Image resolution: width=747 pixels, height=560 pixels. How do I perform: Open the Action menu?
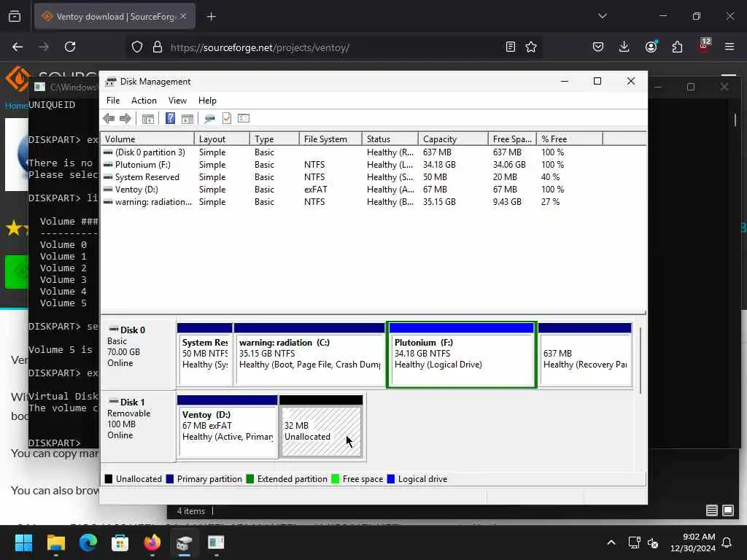(144, 101)
